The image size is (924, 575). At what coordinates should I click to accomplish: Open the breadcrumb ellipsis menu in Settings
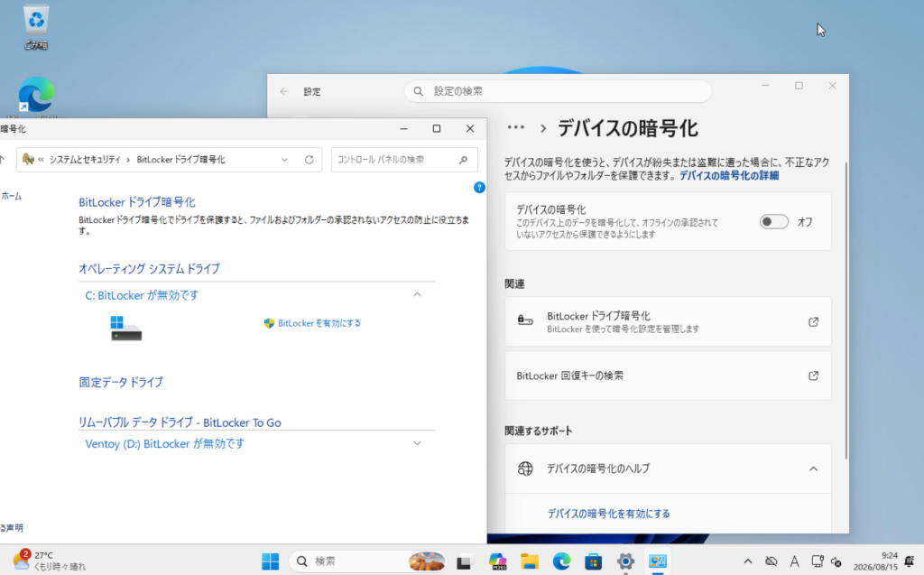pyautogui.click(x=515, y=127)
